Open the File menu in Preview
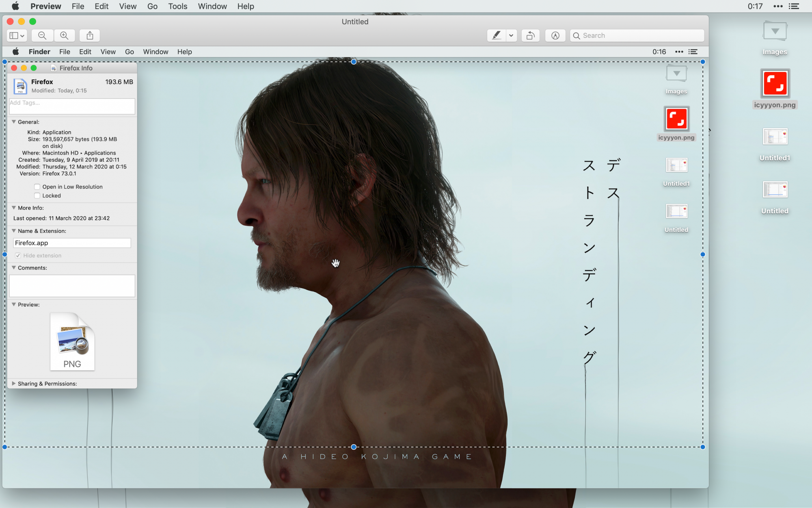 pos(78,6)
